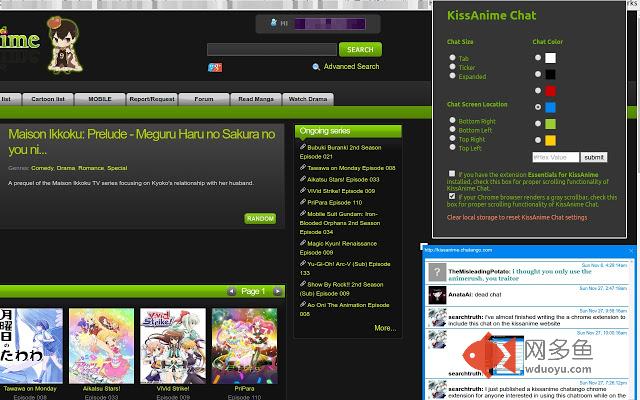640x400 pixels.
Task: Open the MOBILE tab
Action: coord(100,99)
